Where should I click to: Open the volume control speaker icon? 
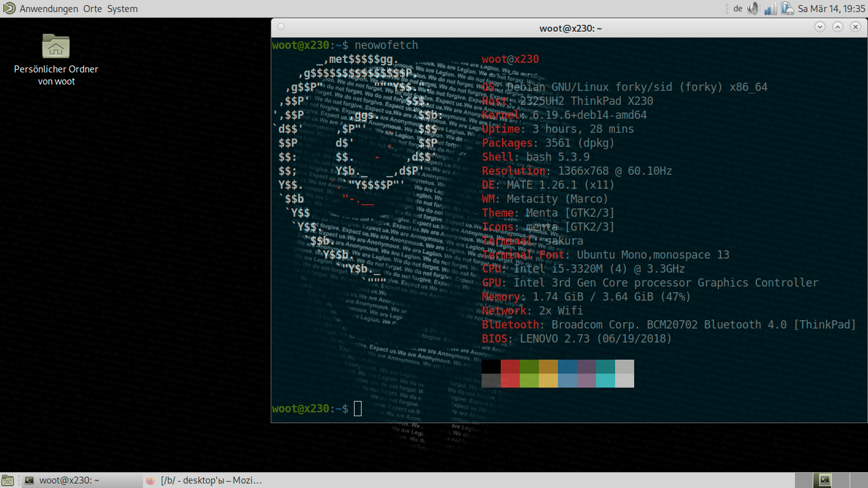click(x=754, y=9)
